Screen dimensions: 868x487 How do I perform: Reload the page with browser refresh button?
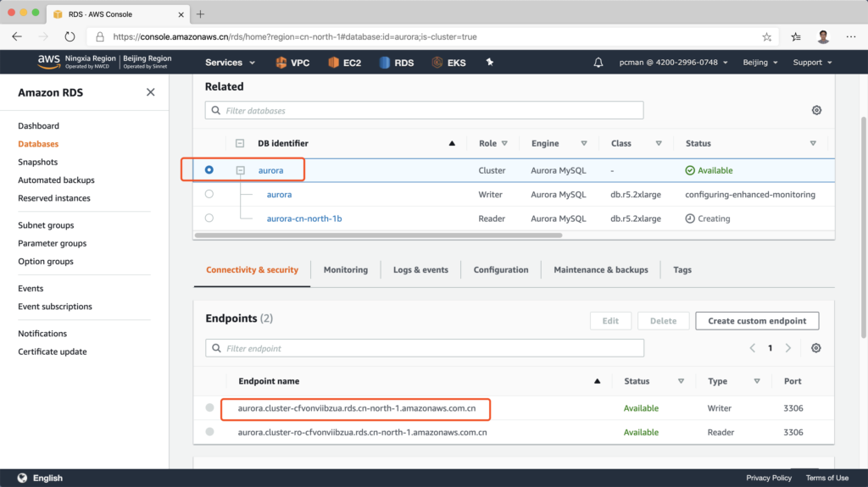tap(70, 37)
